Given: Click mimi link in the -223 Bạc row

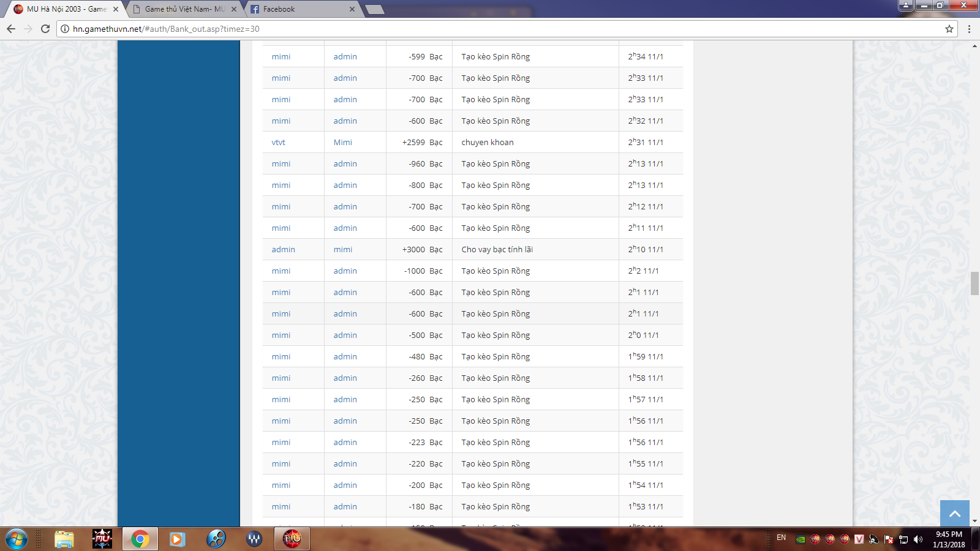Looking at the screenshot, I should tap(281, 442).
